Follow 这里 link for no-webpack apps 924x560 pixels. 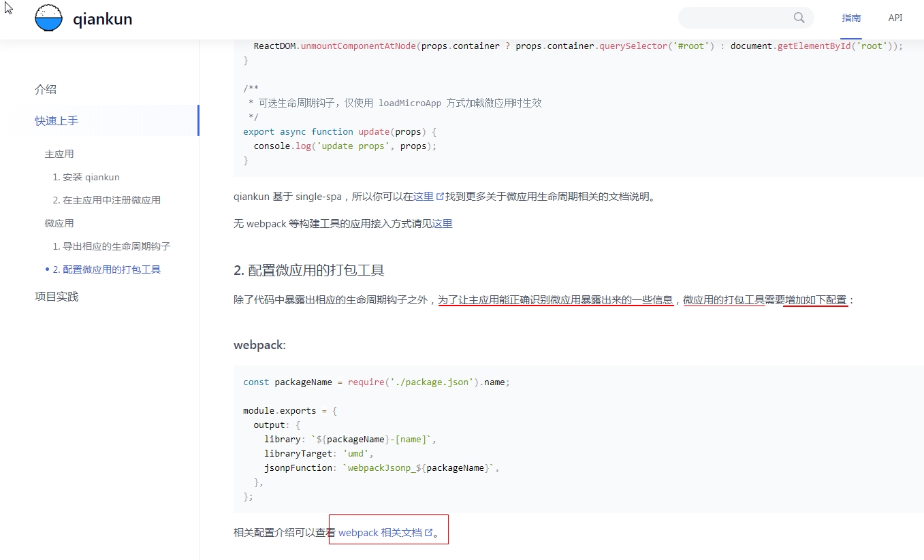(x=443, y=223)
